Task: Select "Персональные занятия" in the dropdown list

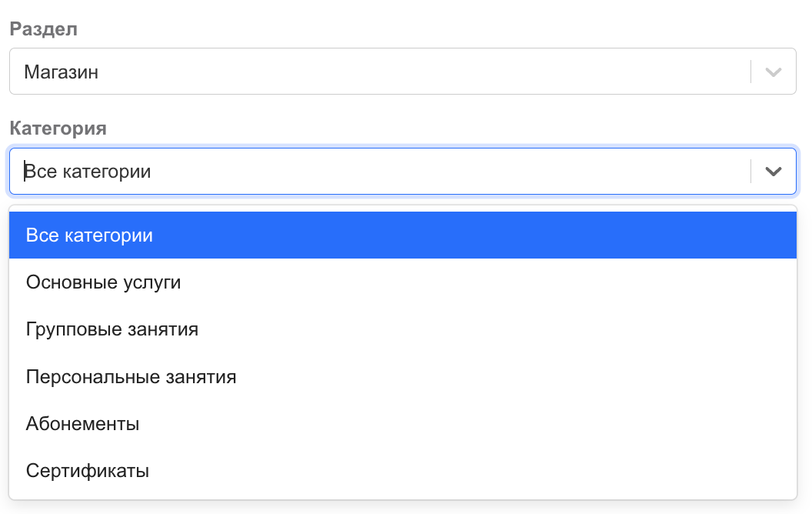Action: 131,377
